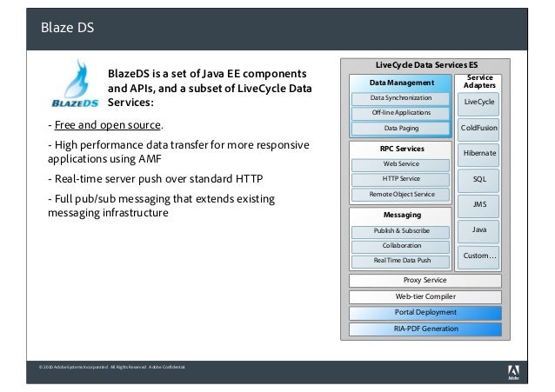Click the ColdFusion service adapter
Image resolution: width=555 pixels, height=392 pixels.
(478, 130)
